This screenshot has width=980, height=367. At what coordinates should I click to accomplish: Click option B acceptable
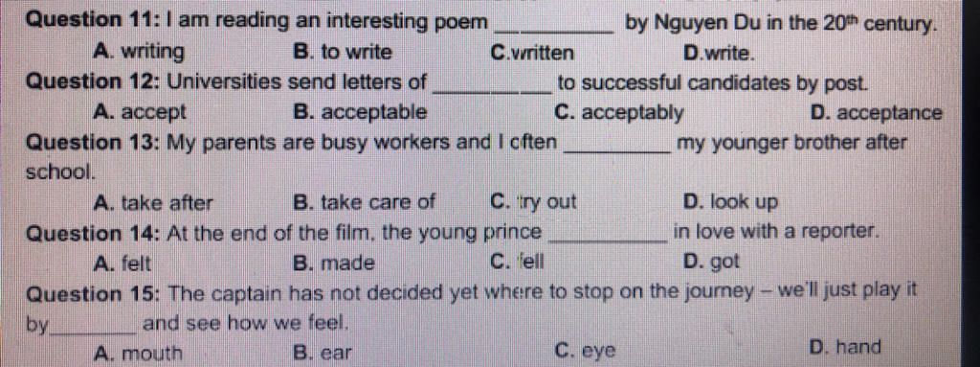coord(360,113)
